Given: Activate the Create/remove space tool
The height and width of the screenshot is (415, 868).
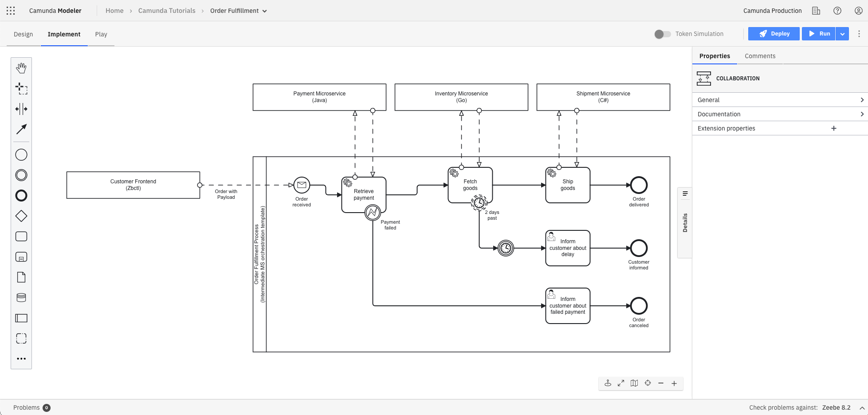Looking at the screenshot, I should 21,109.
